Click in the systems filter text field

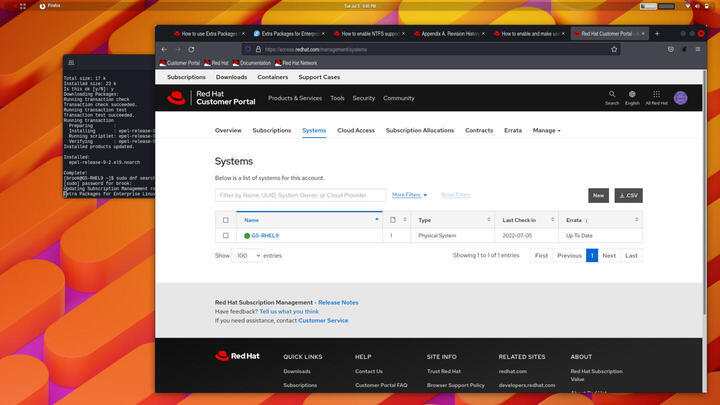300,195
